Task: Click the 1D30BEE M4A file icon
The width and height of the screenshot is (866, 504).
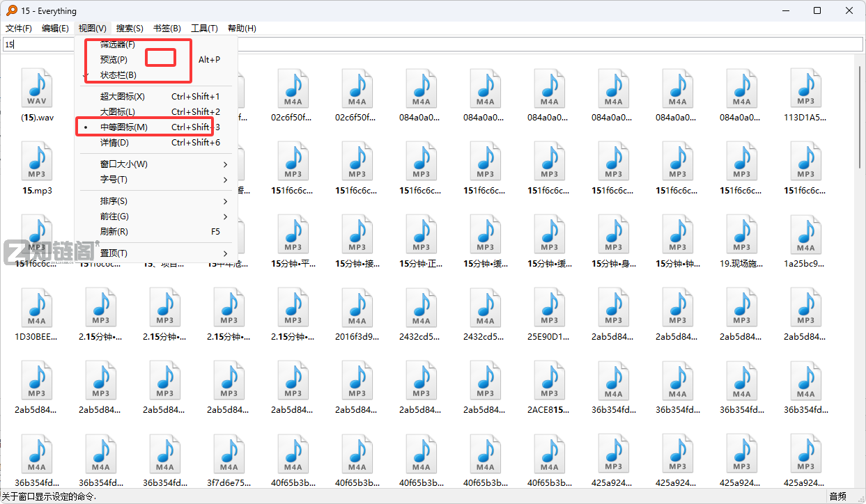Action: click(37, 308)
